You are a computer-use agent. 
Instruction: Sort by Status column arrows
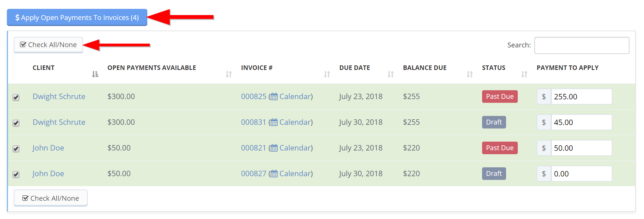pos(524,74)
